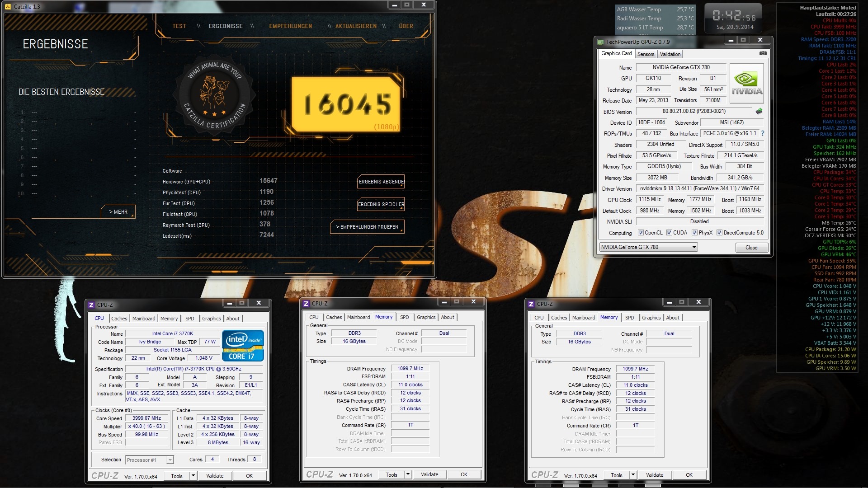868x488 pixels.
Task: Click the Catzilla 1.3 title bar icon
Action: (9, 6)
